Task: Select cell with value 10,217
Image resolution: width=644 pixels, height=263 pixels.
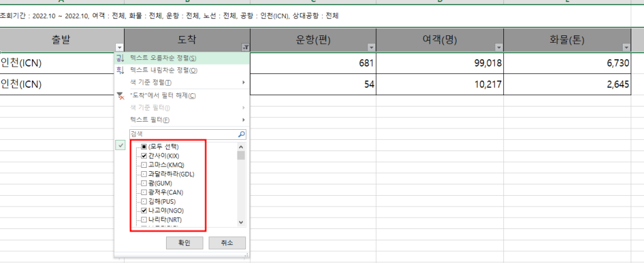Action: (x=439, y=85)
